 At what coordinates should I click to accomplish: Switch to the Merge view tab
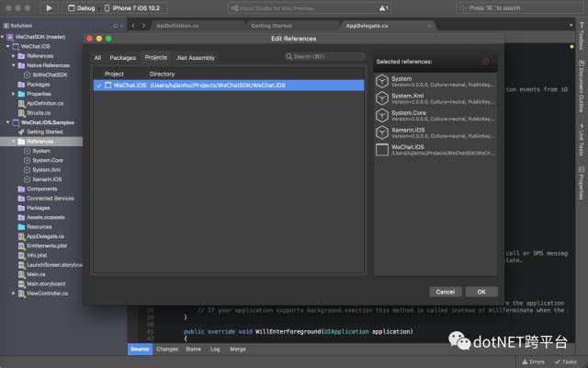(x=238, y=350)
